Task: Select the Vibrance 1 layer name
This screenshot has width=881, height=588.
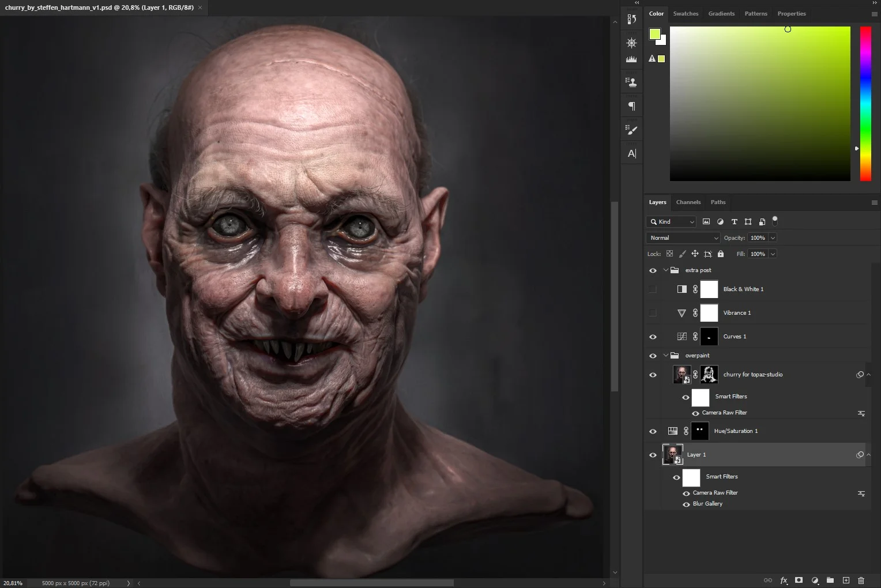Action: (x=737, y=313)
